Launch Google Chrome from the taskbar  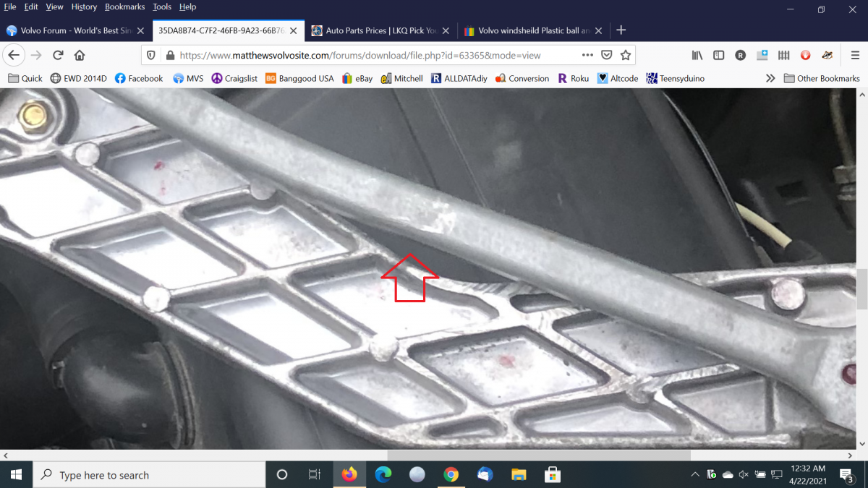[451, 475]
